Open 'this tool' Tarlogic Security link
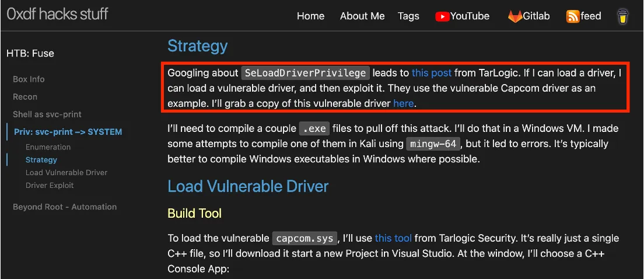The image size is (644, 279). coord(393,238)
